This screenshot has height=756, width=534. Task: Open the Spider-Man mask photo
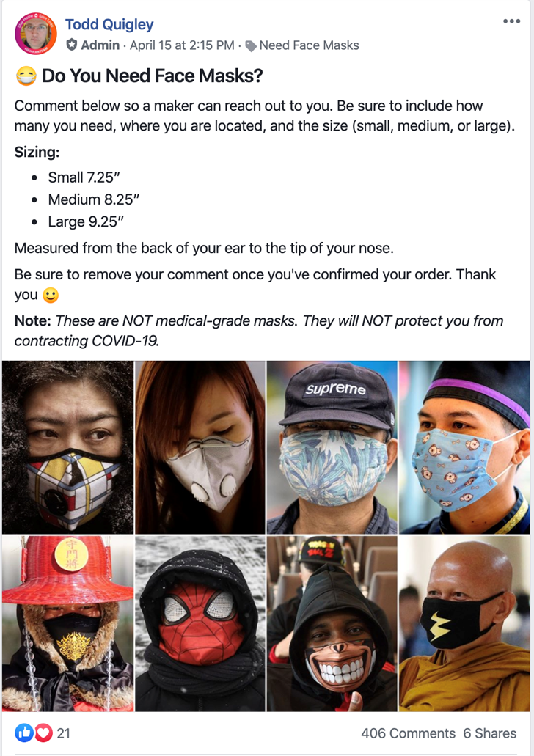pyautogui.click(x=200, y=623)
